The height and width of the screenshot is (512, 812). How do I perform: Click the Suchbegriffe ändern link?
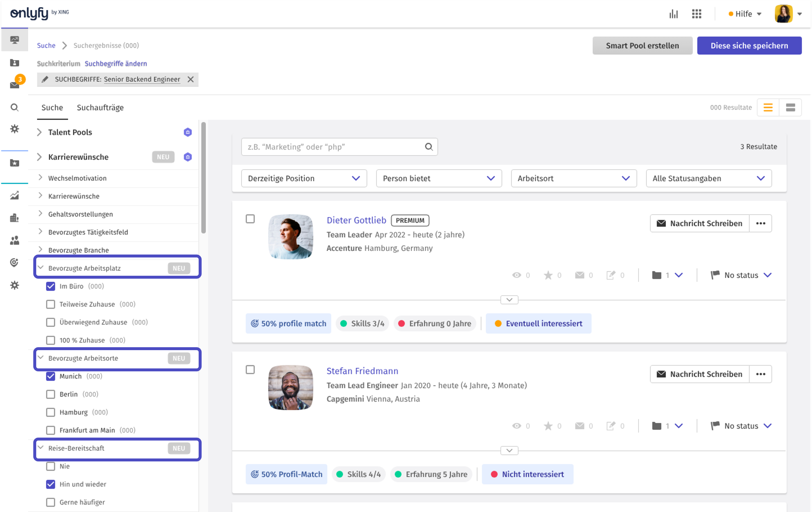(x=116, y=63)
